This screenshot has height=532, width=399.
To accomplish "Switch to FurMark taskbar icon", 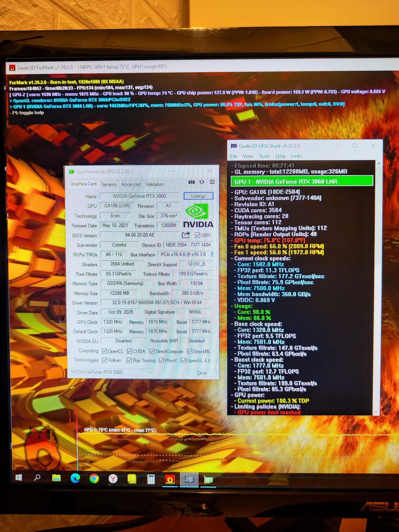I will tap(170, 479).
